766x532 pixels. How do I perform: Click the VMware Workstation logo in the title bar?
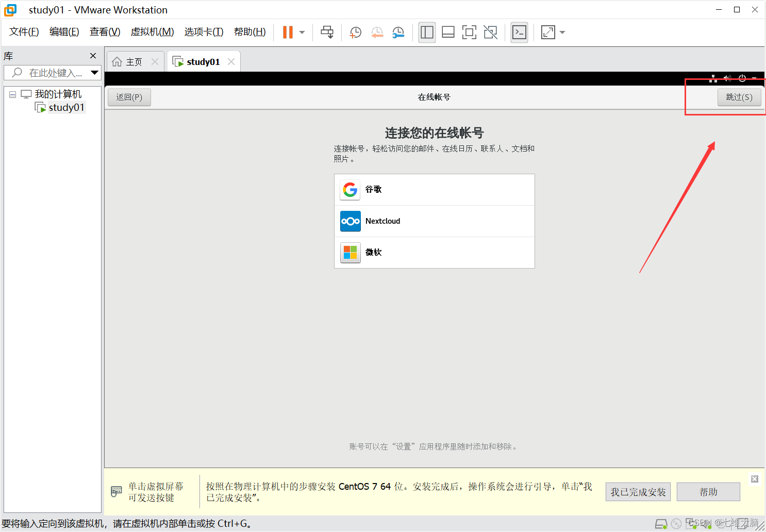[x=10, y=10]
